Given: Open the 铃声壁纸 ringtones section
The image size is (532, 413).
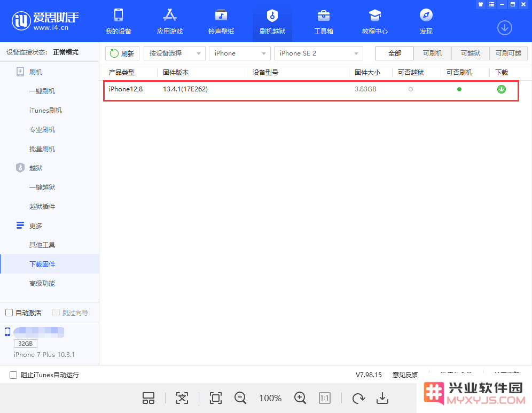Looking at the screenshot, I should (221, 22).
